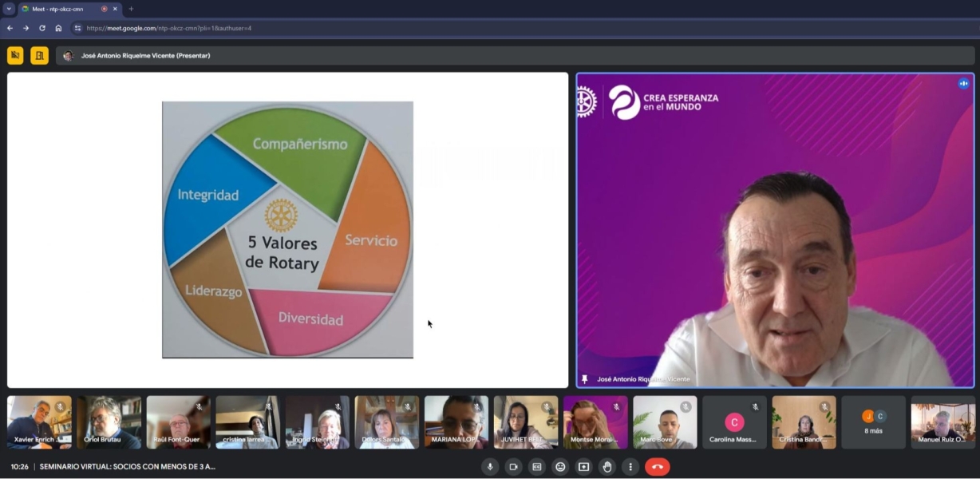Click the Liderazgo text on the slide
Image resolution: width=980 pixels, height=479 pixels.
tap(213, 291)
